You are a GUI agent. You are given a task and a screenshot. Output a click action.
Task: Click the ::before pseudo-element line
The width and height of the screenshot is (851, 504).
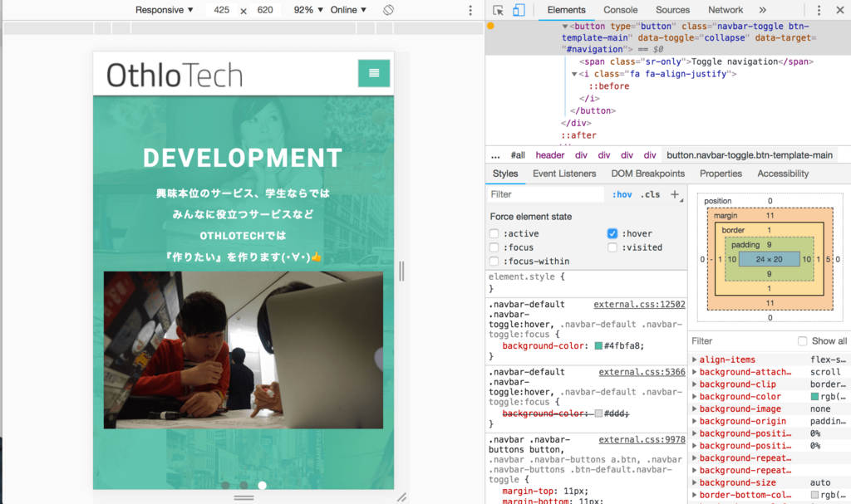coord(609,86)
